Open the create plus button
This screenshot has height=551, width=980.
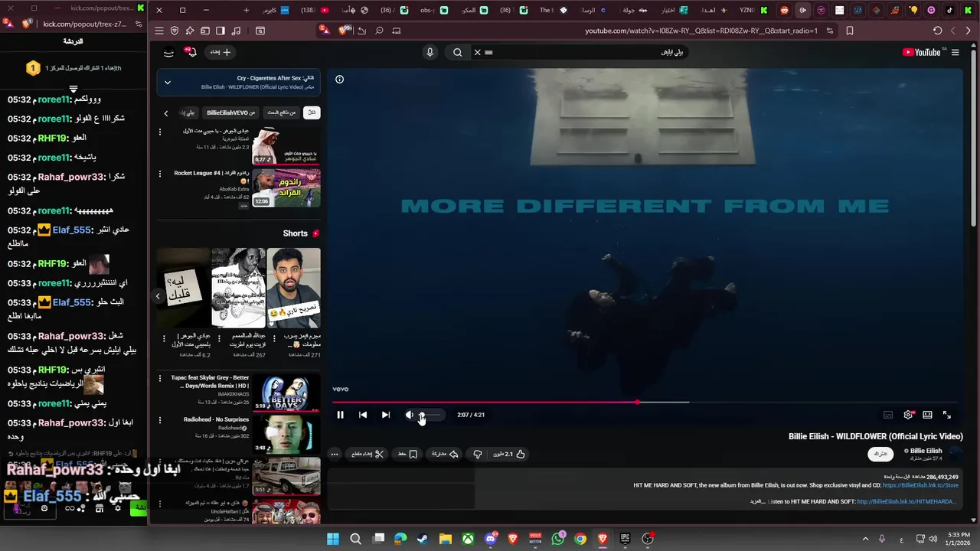(x=220, y=52)
